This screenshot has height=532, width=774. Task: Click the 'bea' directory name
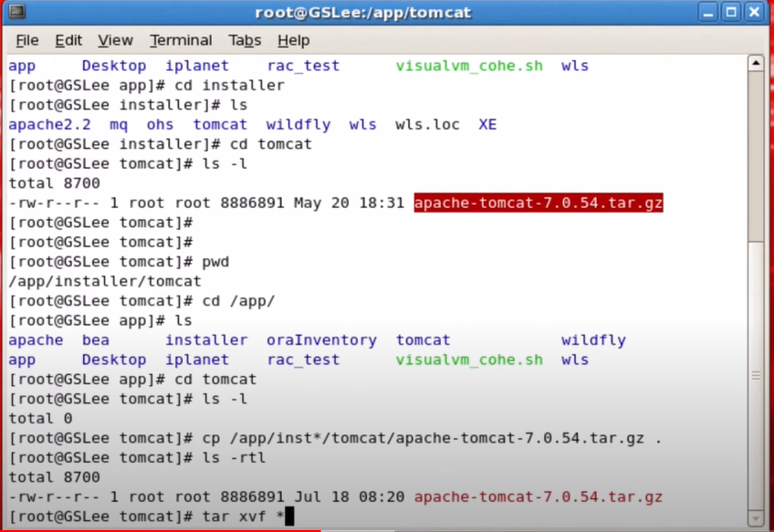point(96,340)
